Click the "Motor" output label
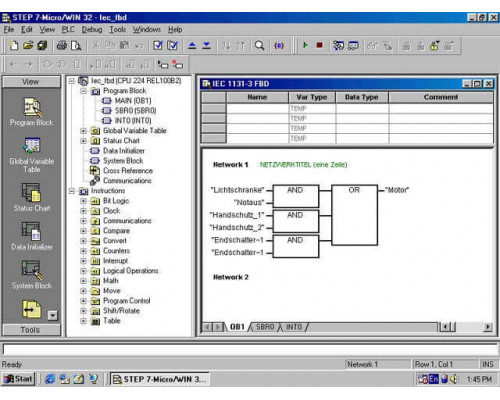The image size is (500, 400). 397,190
